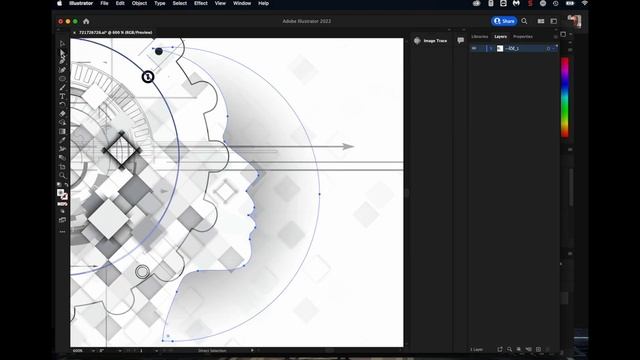The width and height of the screenshot is (640, 360).
Task: Open the Edit menu
Action: (x=120, y=3)
